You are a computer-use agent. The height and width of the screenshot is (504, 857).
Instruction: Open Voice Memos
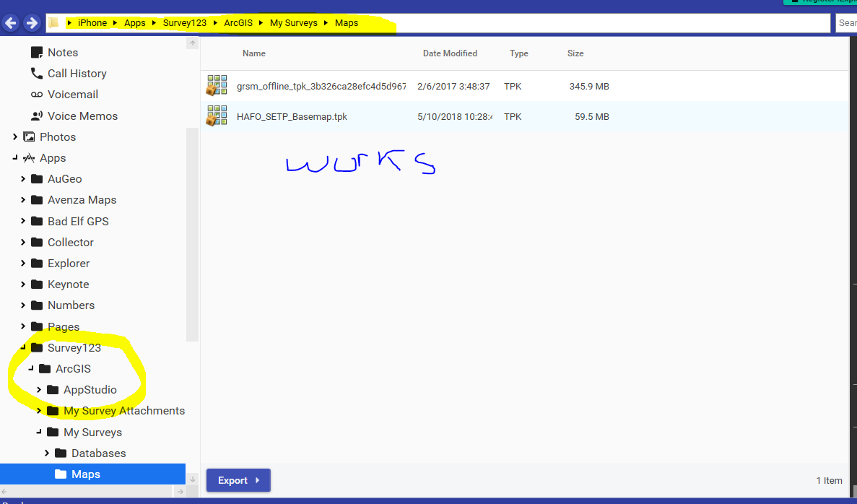(82, 116)
